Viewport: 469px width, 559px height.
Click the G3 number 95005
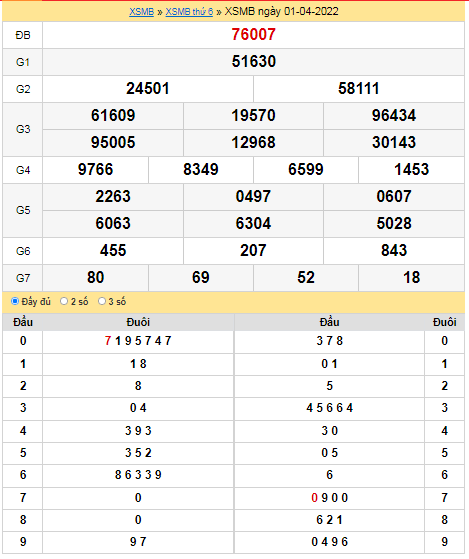coord(113,142)
